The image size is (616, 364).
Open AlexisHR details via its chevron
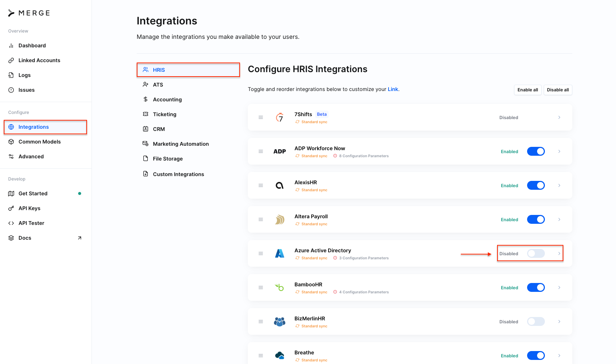(x=559, y=185)
